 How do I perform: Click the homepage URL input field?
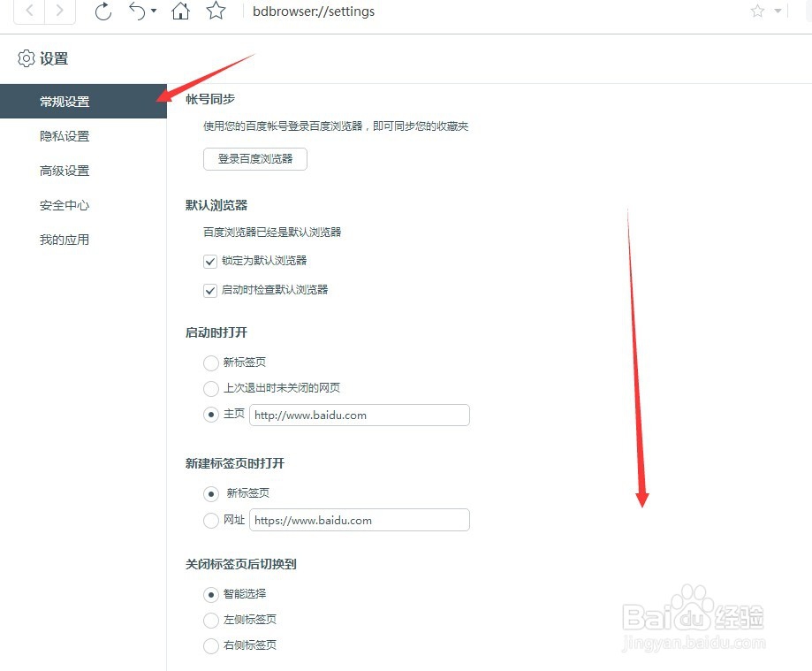tap(359, 415)
